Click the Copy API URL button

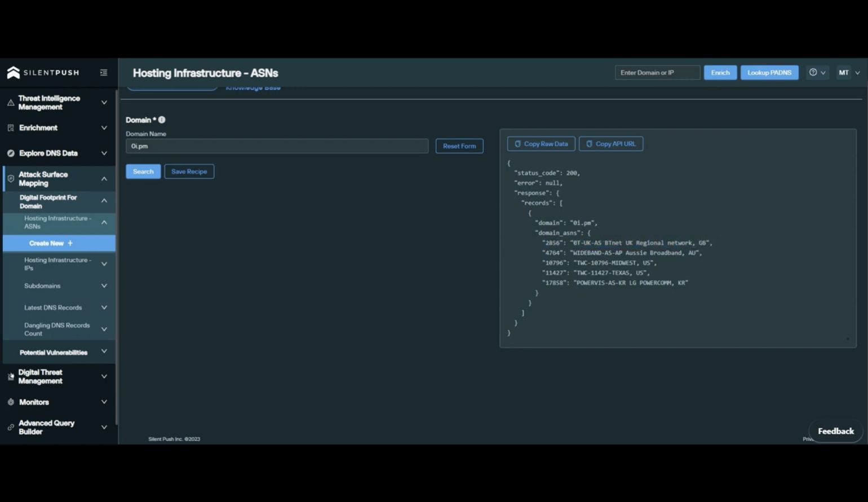pos(611,144)
